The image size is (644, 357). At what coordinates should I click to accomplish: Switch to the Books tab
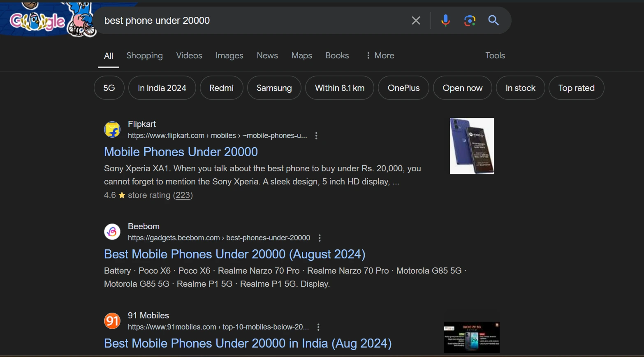(337, 55)
